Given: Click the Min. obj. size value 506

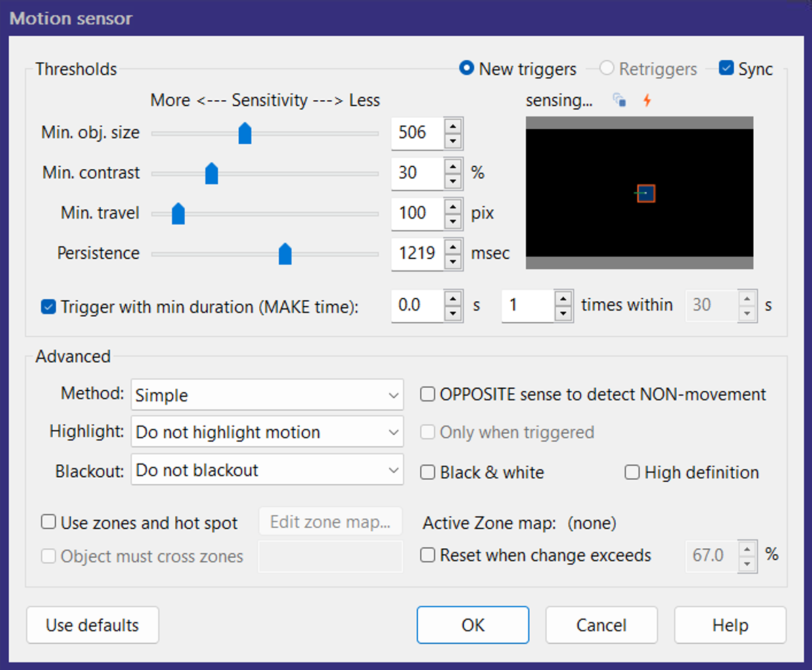Looking at the screenshot, I should click(x=418, y=133).
